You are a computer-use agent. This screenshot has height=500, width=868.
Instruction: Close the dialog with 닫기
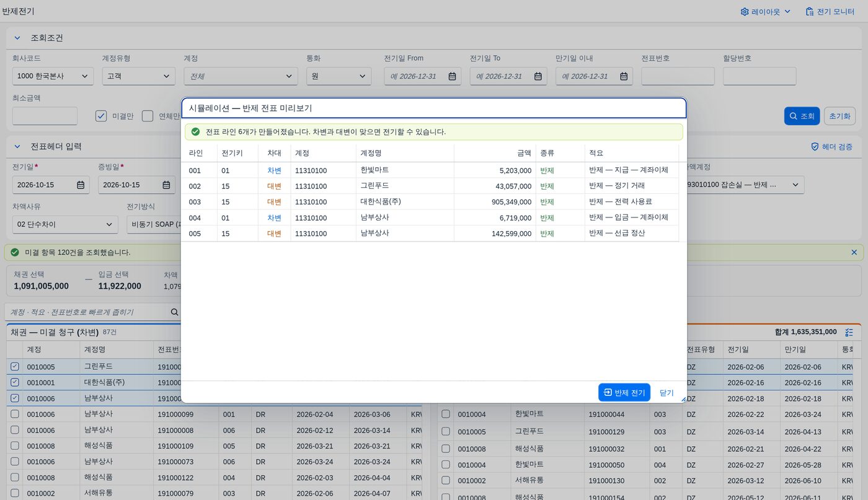(x=666, y=393)
